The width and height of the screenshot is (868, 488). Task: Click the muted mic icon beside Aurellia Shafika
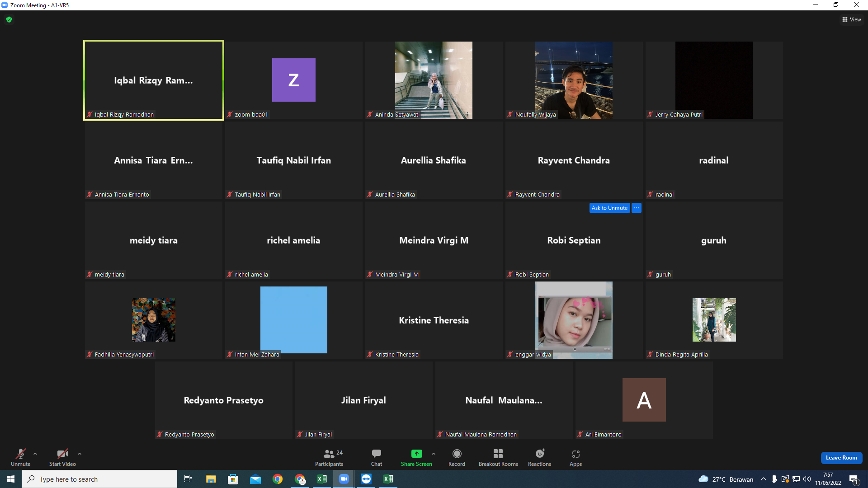point(370,195)
